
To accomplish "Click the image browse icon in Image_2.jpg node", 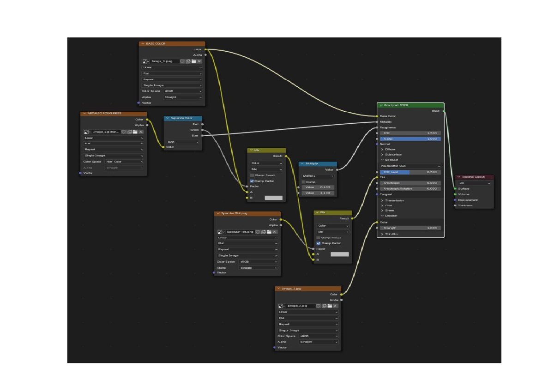I will (x=282, y=306).
